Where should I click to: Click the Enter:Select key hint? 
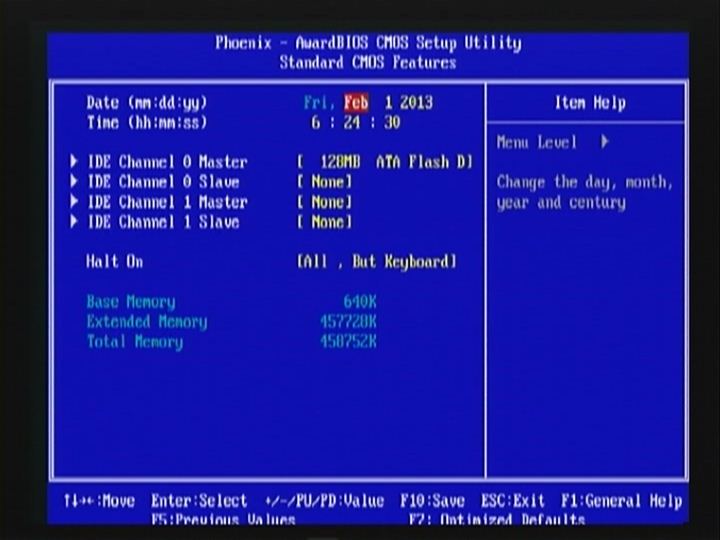pyautogui.click(x=199, y=501)
